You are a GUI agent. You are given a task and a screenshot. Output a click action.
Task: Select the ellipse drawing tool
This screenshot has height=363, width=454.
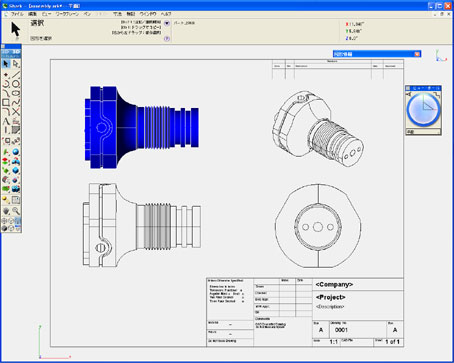16,93
